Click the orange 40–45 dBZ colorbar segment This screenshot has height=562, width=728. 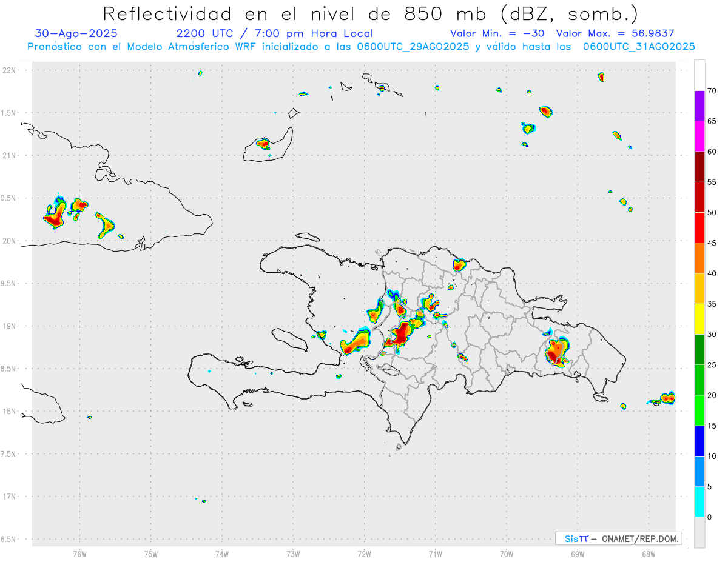coord(699,258)
